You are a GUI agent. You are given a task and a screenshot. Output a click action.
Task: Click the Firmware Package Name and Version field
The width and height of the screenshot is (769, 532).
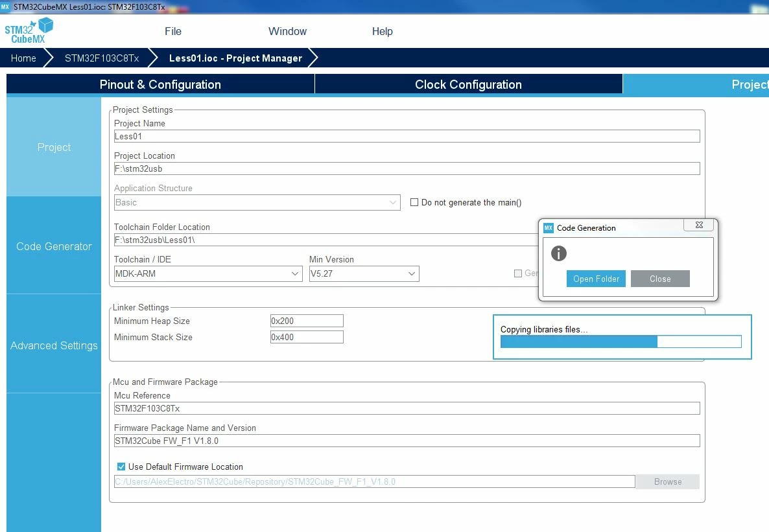point(407,441)
